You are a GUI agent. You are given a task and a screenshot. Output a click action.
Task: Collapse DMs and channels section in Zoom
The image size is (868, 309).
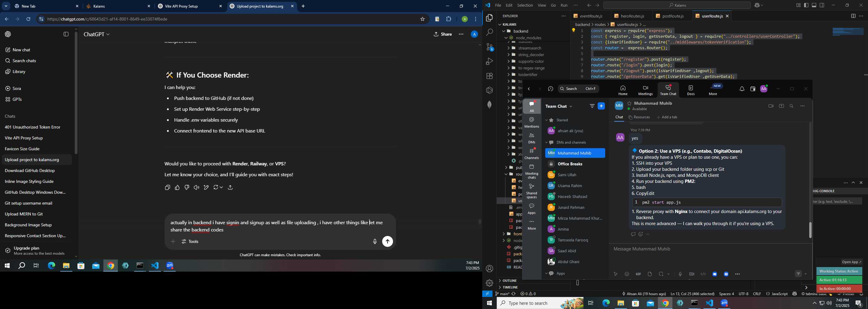point(546,142)
